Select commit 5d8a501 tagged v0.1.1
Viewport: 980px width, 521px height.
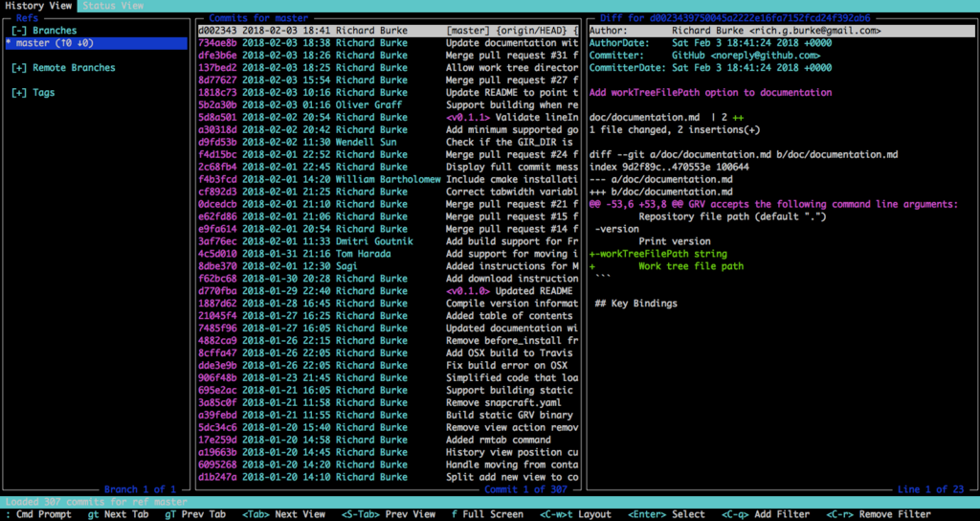(389, 118)
